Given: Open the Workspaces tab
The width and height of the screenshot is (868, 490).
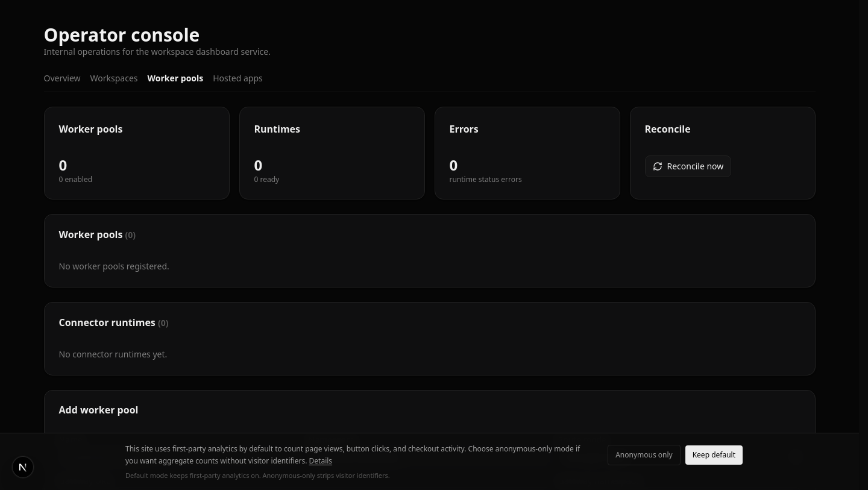Looking at the screenshot, I should point(114,78).
